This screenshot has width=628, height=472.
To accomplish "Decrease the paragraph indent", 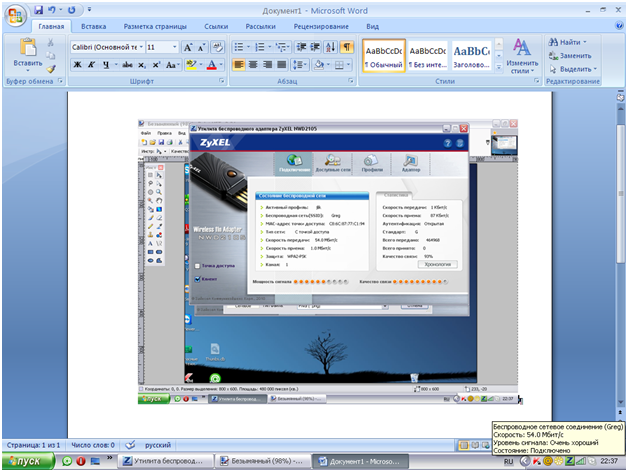I will click(x=301, y=48).
